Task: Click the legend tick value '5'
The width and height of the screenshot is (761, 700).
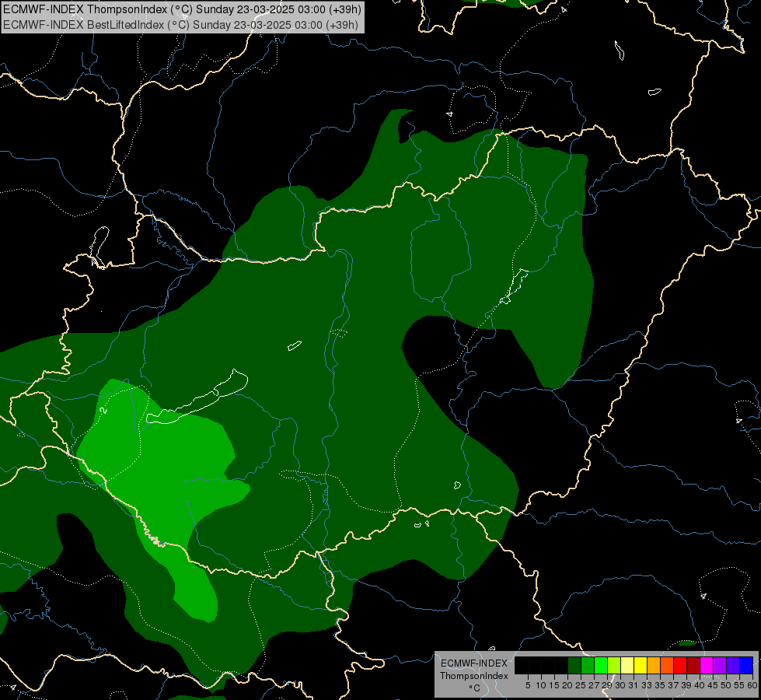Action: pyautogui.click(x=528, y=685)
